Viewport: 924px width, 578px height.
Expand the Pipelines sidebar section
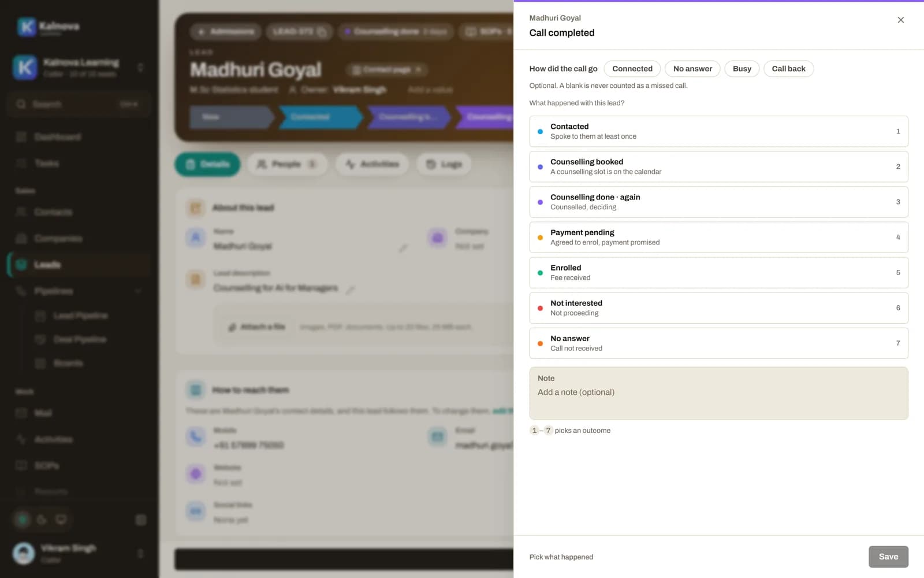coord(79,291)
